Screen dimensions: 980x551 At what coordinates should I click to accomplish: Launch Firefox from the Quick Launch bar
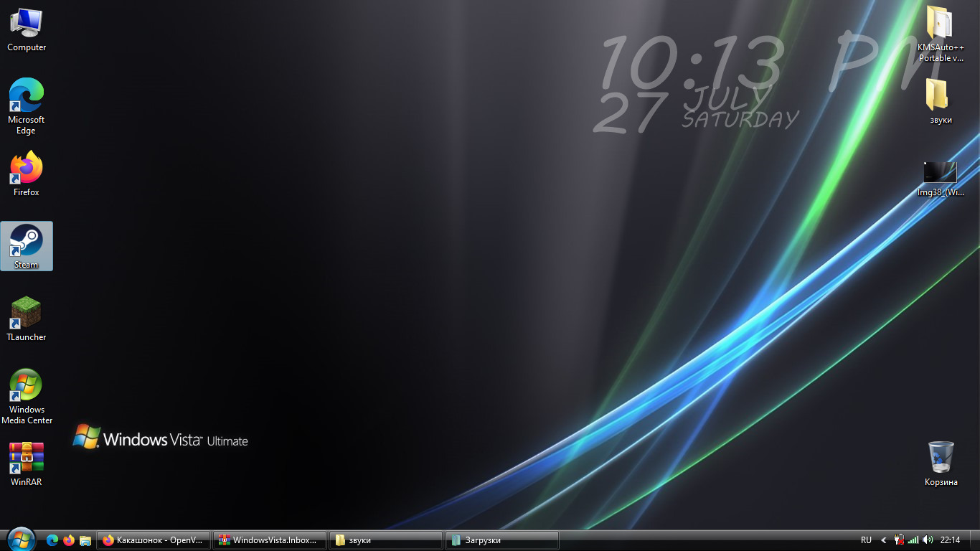click(x=69, y=540)
